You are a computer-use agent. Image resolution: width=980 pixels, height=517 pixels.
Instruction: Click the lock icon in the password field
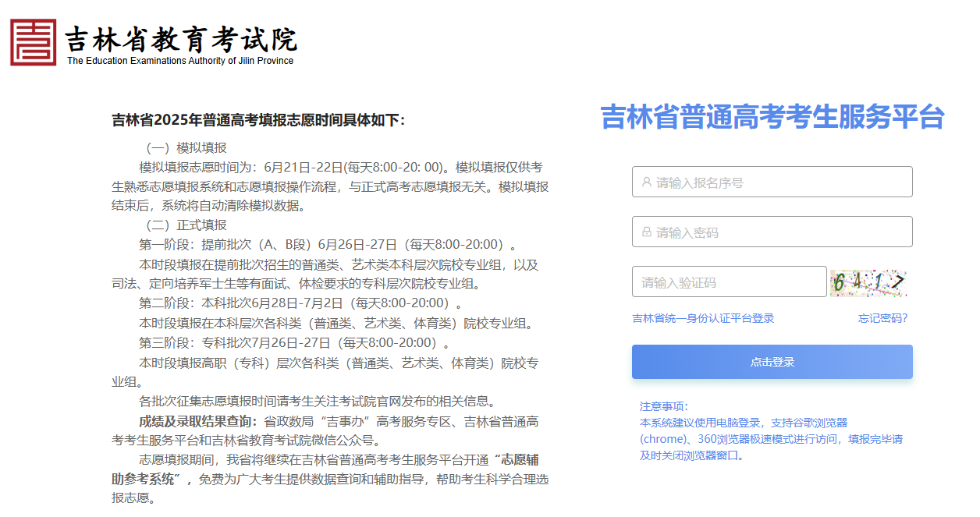pos(646,232)
